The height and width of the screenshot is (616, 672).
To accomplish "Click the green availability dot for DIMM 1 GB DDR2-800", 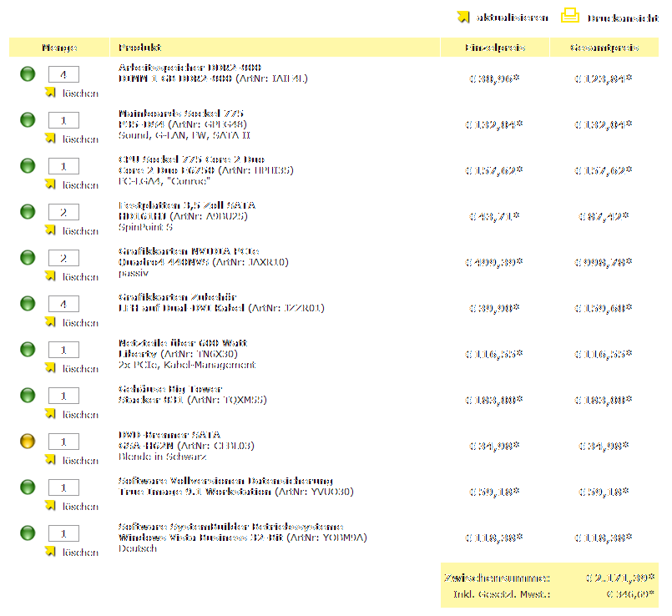I will click(x=28, y=74).
